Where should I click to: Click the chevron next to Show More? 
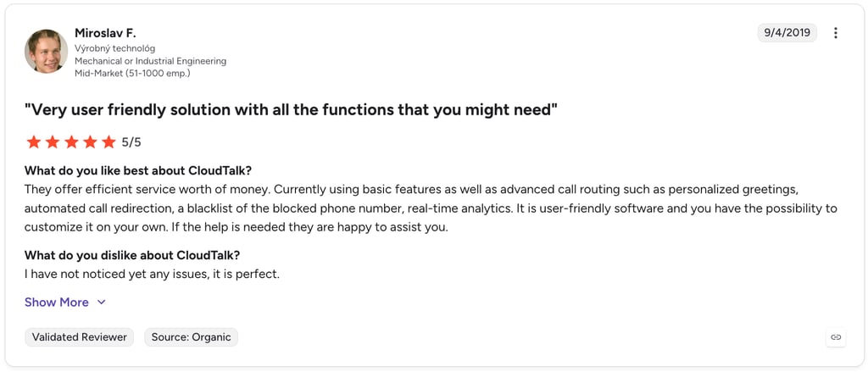(x=101, y=303)
